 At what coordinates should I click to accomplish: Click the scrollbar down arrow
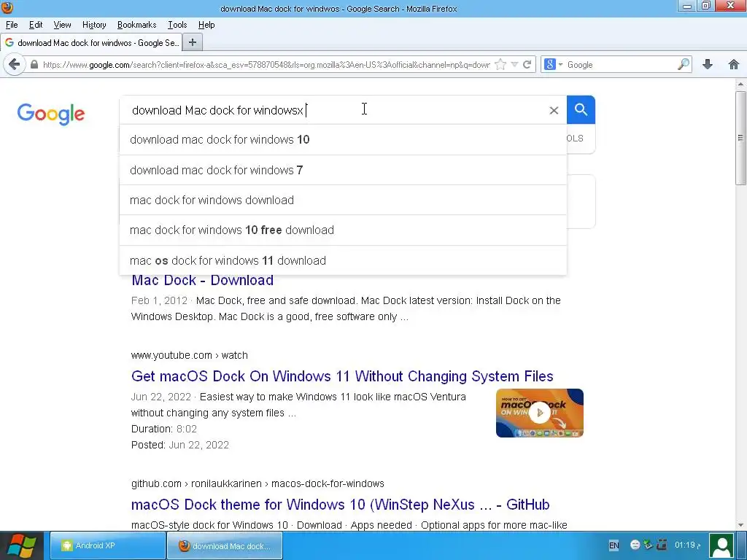point(740,525)
